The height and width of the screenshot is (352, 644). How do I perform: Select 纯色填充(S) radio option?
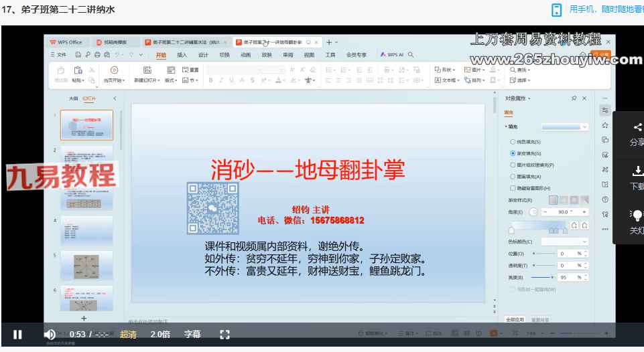513,142
